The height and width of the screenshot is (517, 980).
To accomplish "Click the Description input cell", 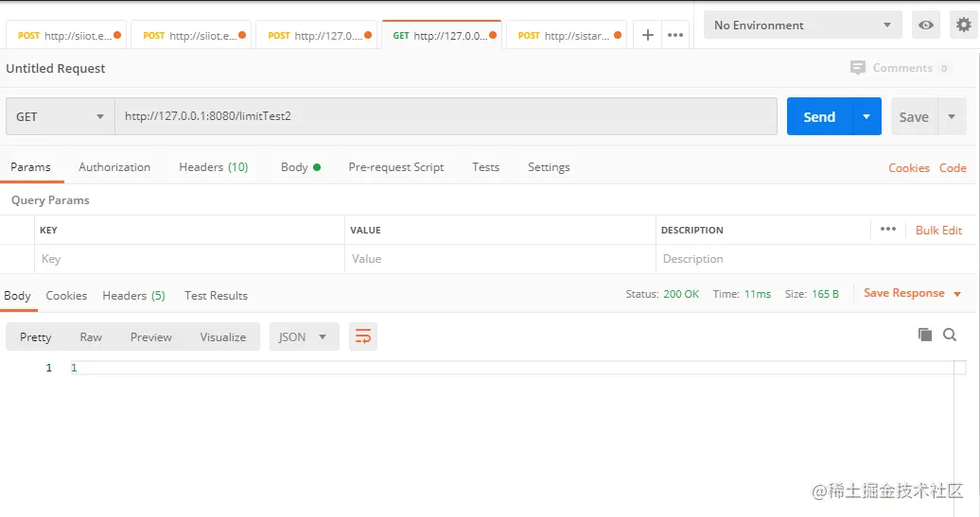I will [x=816, y=259].
